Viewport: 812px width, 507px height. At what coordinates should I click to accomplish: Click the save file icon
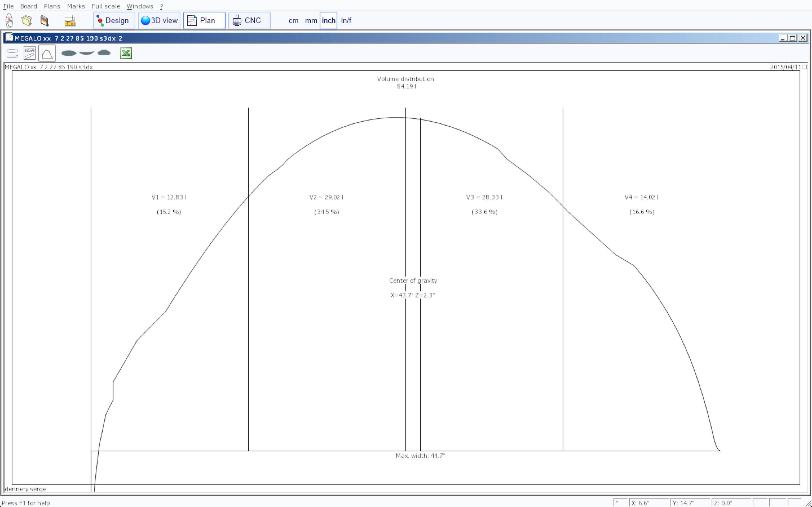44,21
